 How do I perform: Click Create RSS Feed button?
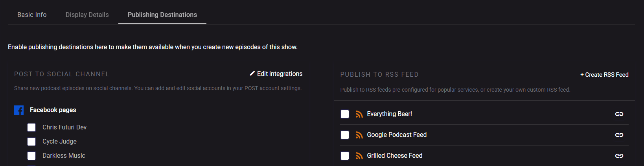(604, 75)
